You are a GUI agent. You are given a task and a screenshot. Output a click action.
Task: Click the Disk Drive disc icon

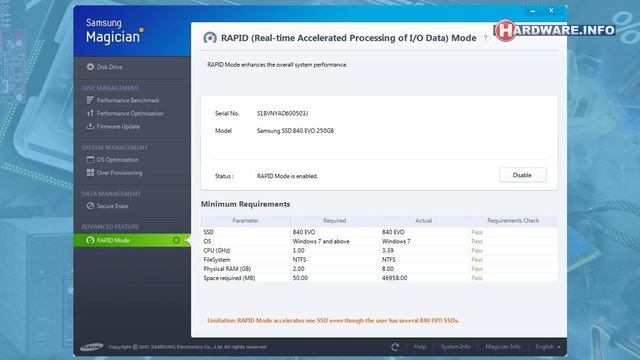[90, 67]
